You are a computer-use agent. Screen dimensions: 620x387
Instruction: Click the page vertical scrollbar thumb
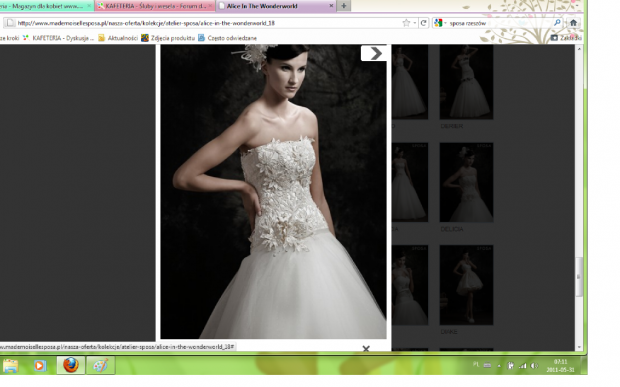point(579,277)
